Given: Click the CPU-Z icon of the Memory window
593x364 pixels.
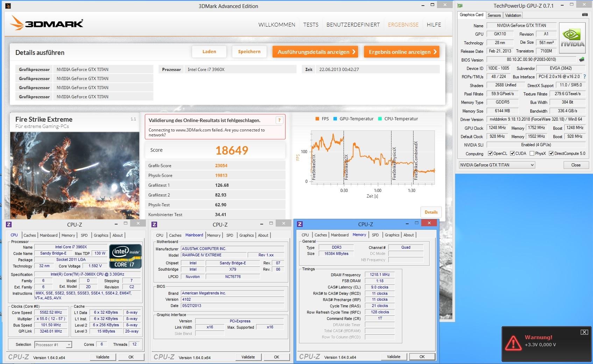Looking at the screenshot, I should pyautogui.click(x=300, y=224).
